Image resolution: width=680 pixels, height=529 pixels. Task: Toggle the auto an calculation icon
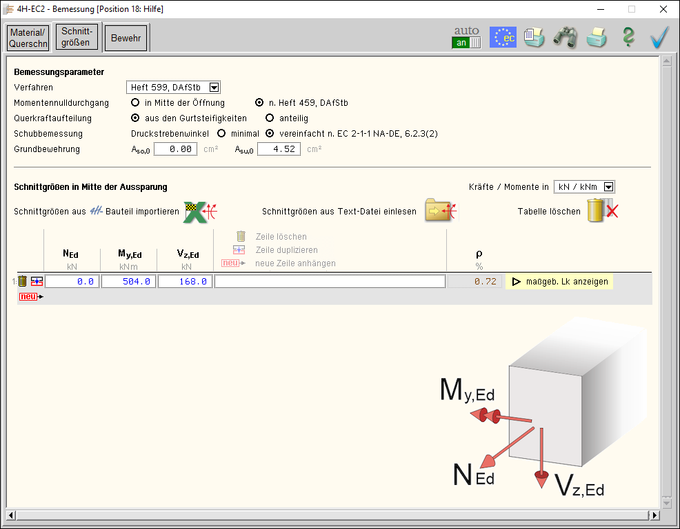click(467, 37)
